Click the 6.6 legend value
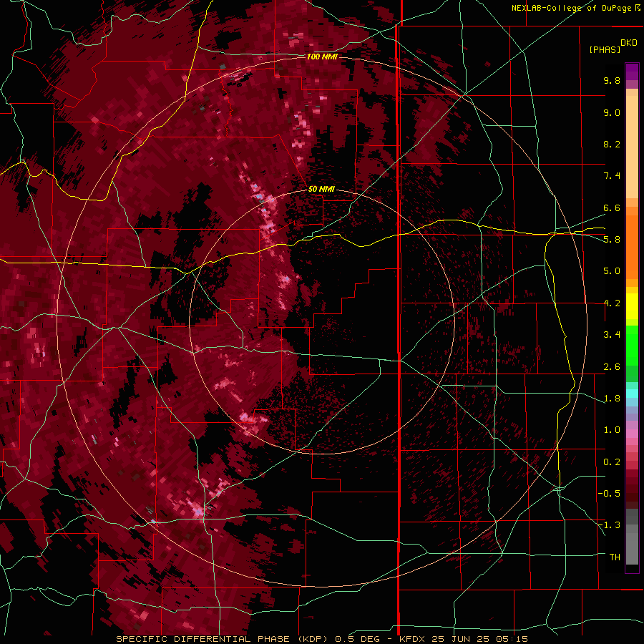644x644 pixels. click(x=612, y=208)
